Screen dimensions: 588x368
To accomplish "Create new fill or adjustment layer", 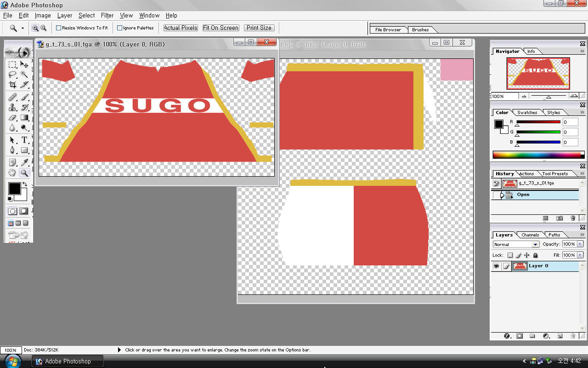I will (x=546, y=336).
